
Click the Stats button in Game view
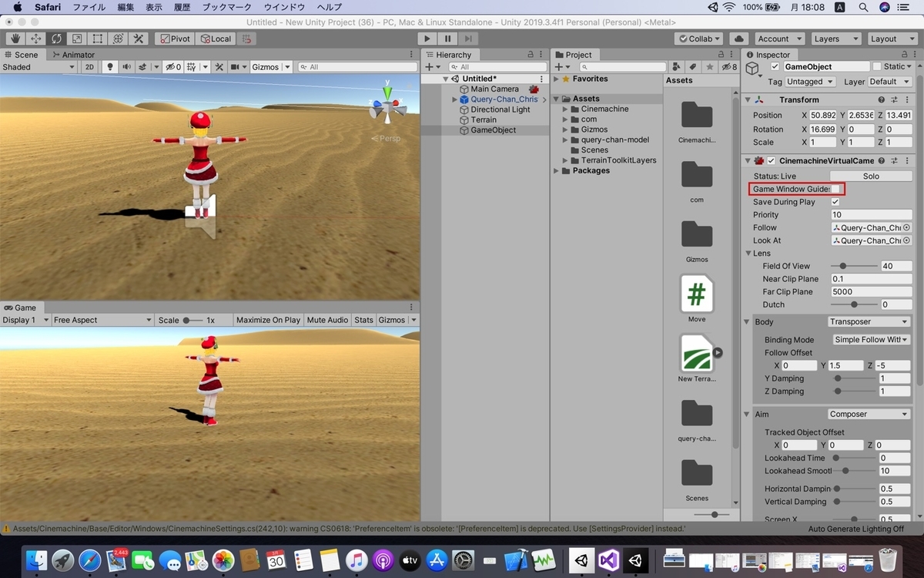[x=363, y=320]
